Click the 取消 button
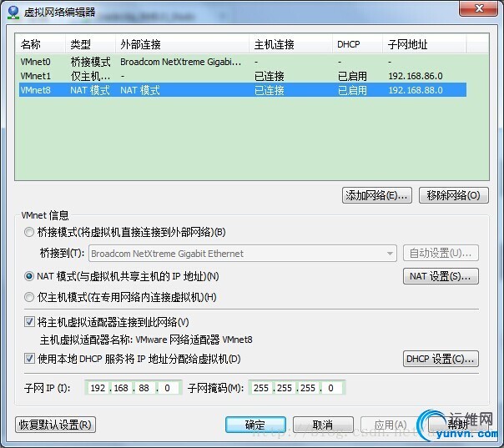The height and width of the screenshot is (448, 504). pos(323,425)
